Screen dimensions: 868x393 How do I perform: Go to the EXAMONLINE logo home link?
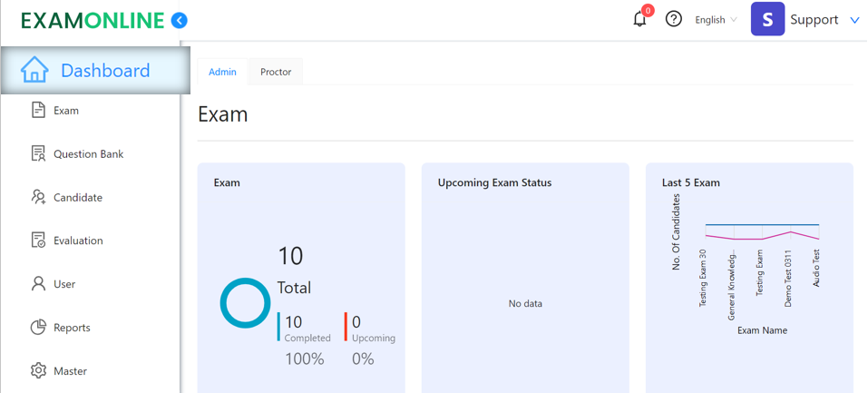(93, 21)
